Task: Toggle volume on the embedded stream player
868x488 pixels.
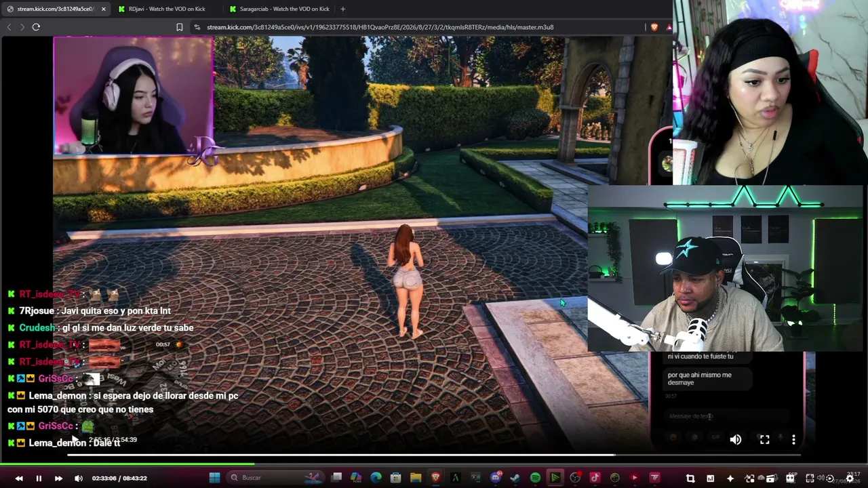Action: pos(736,440)
